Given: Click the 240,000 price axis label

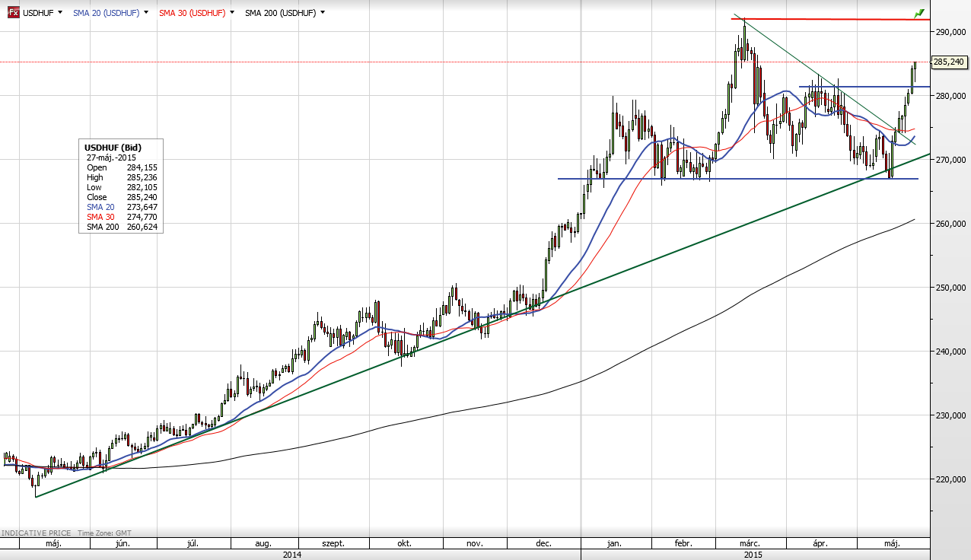Looking at the screenshot, I should tap(951, 352).
